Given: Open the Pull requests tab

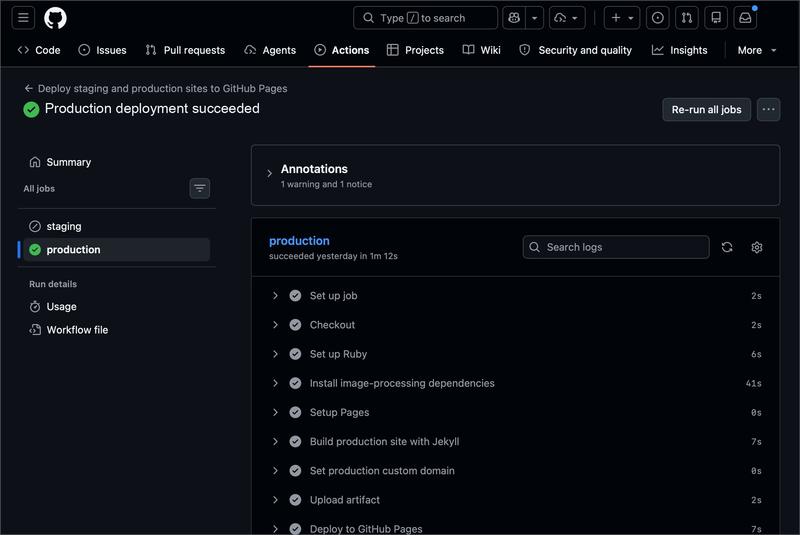Looking at the screenshot, I should pos(185,50).
